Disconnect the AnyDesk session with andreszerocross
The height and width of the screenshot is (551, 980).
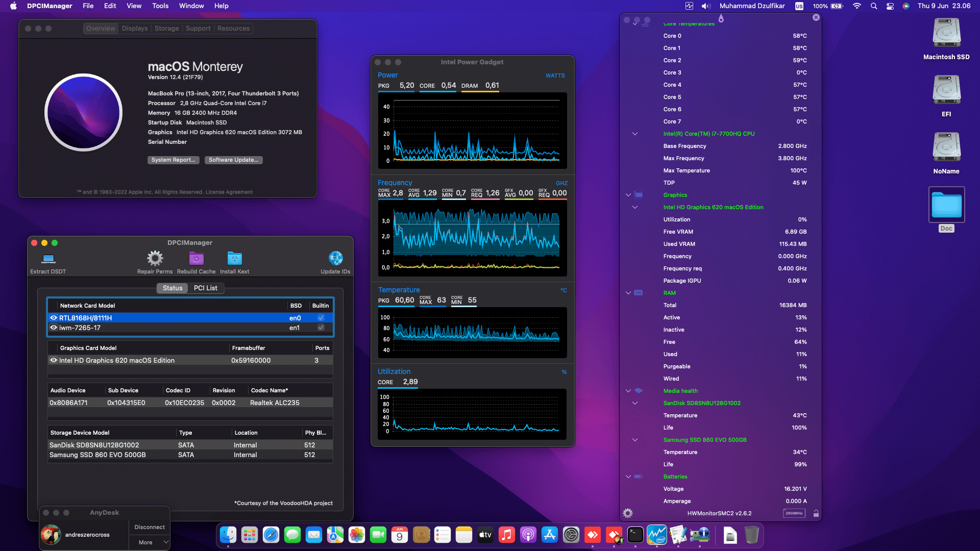point(149,527)
